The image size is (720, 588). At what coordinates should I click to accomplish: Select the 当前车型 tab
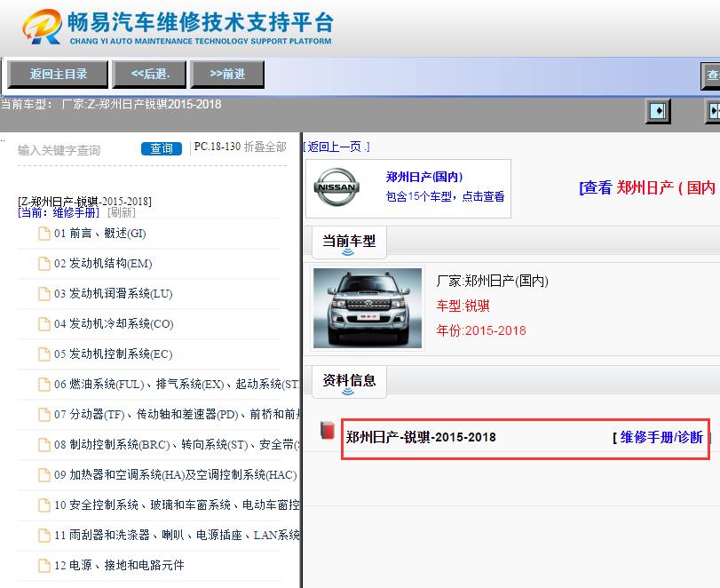(349, 242)
